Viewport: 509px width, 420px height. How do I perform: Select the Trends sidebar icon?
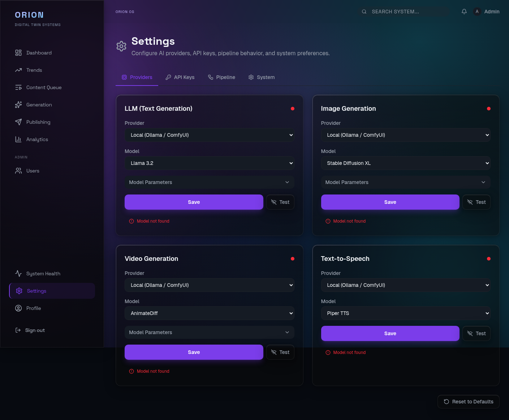click(18, 70)
